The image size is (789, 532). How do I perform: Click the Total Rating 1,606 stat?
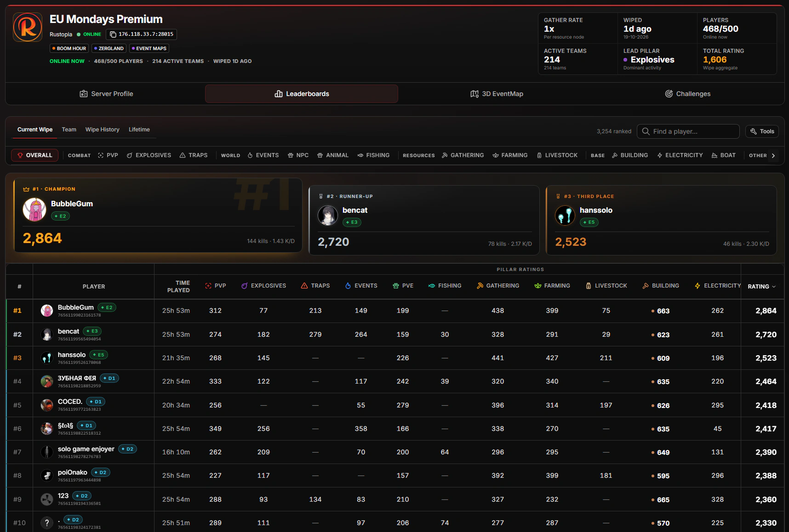737,59
